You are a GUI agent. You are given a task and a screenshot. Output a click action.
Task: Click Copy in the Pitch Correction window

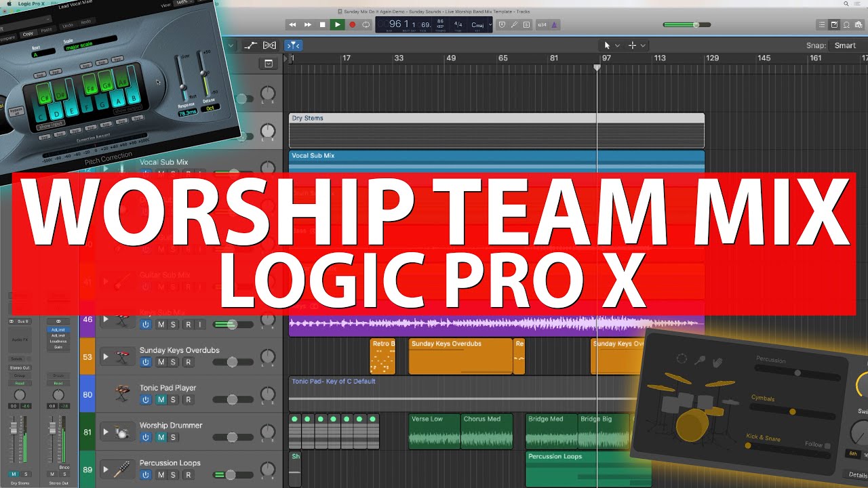tap(28, 33)
